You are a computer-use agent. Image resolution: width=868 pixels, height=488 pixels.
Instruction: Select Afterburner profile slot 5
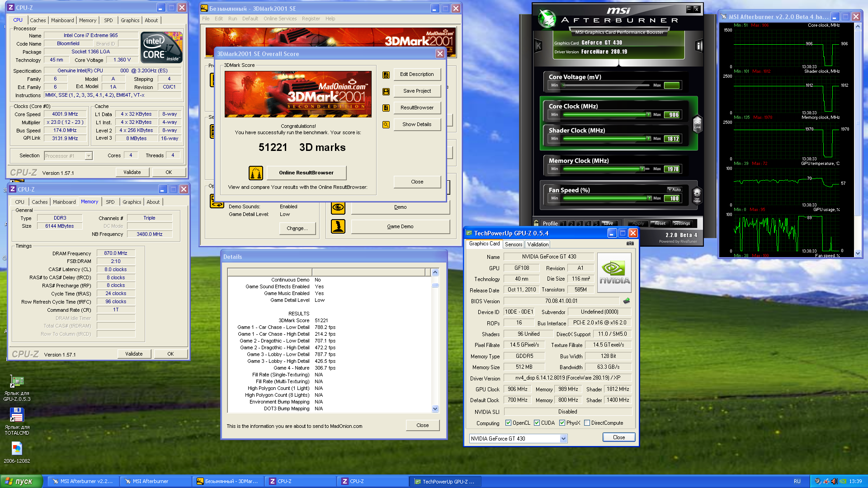point(596,224)
